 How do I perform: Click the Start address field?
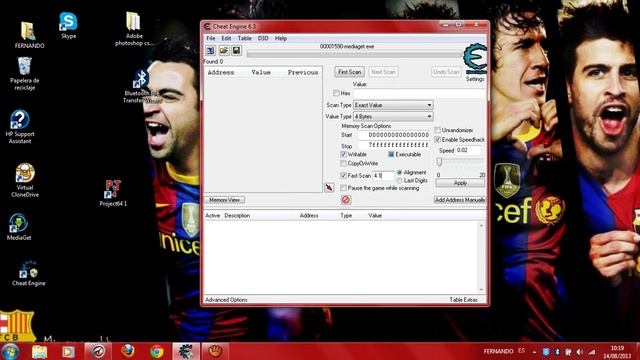coord(393,135)
